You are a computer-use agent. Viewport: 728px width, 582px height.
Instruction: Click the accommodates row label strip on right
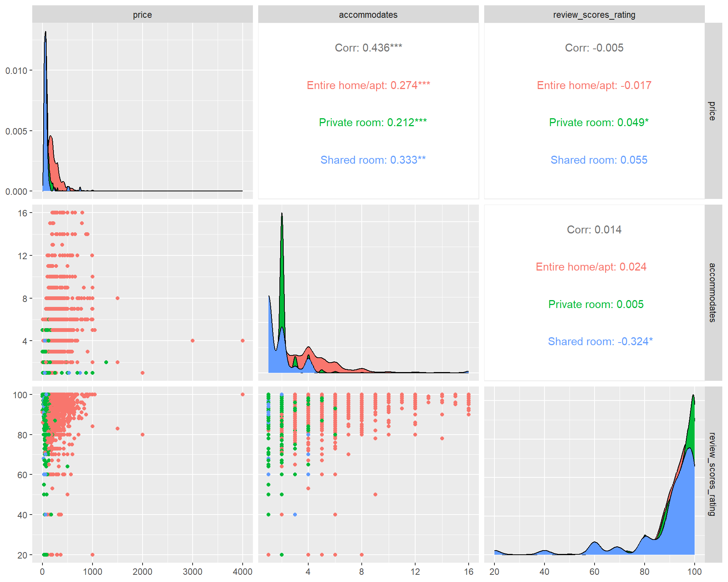coord(713,293)
